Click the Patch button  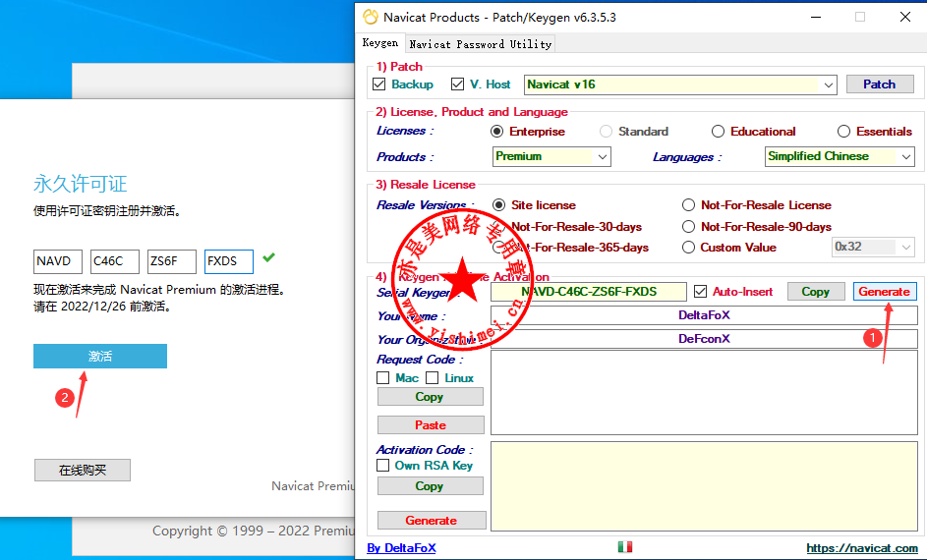click(x=880, y=84)
